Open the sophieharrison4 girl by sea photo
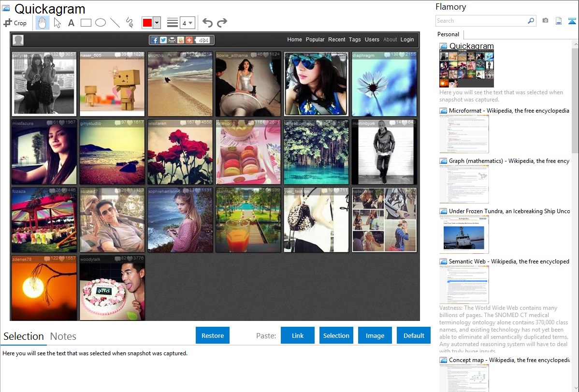This screenshot has width=579, height=392. pos(180,220)
